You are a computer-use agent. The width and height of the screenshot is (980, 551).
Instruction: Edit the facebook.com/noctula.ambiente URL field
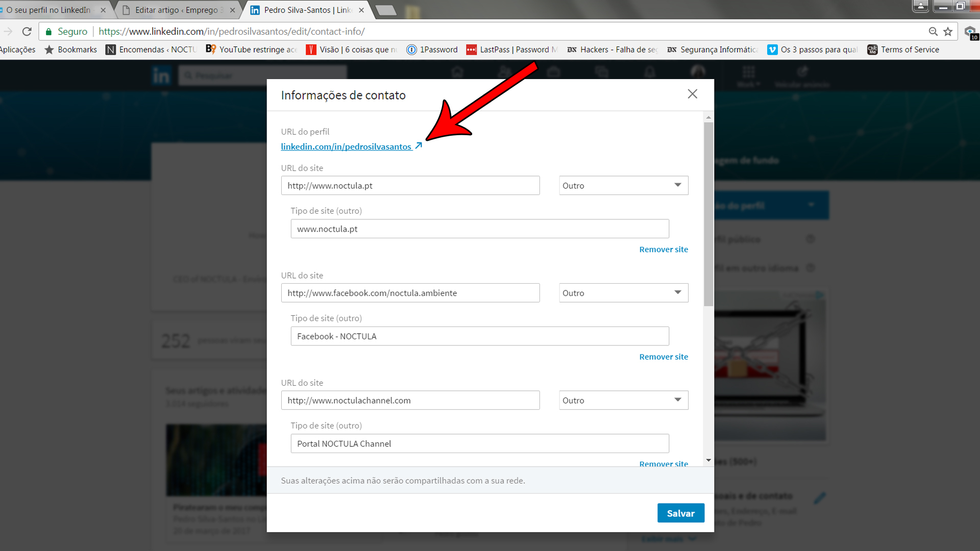point(410,293)
